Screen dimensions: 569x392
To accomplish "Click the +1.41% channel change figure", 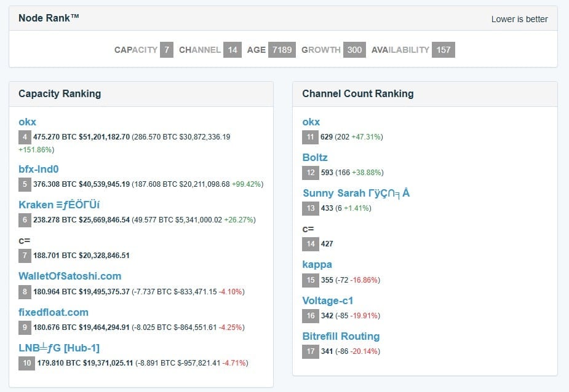I will click(x=356, y=208).
